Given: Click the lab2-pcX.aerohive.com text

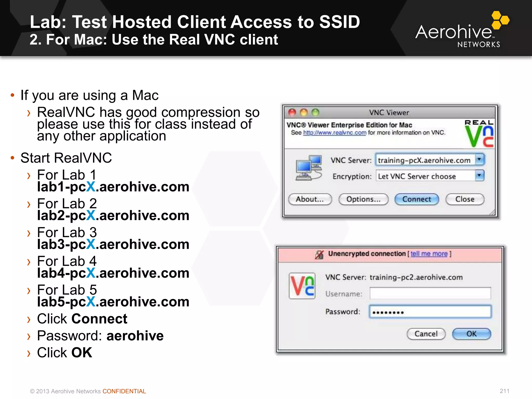Looking at the screenshot, I should coord(113,216).
